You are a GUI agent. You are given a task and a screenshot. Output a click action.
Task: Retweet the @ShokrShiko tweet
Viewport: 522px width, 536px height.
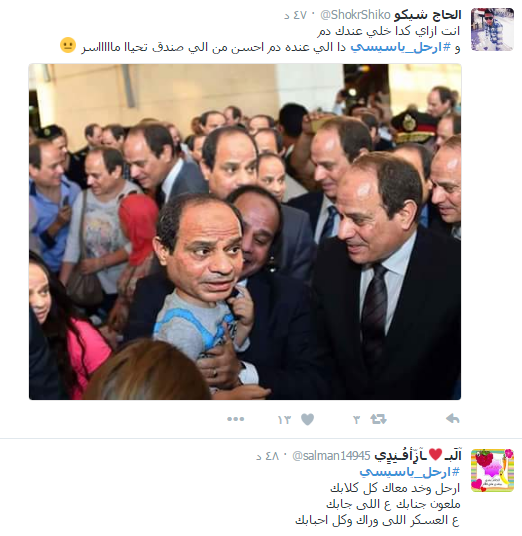pos(378,419)
